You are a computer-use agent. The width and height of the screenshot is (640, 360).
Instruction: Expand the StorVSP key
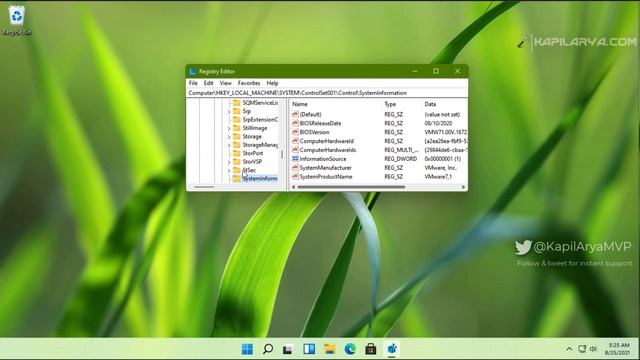(229, 162)
